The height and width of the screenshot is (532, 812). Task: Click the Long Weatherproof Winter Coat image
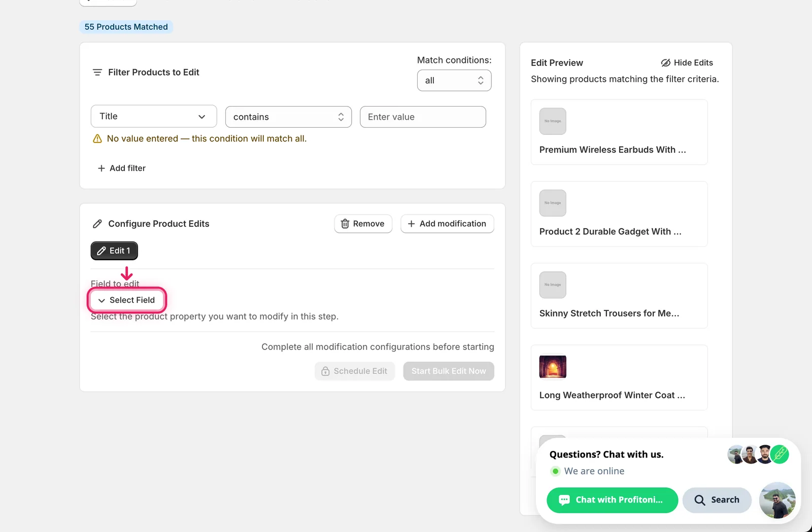553,367
